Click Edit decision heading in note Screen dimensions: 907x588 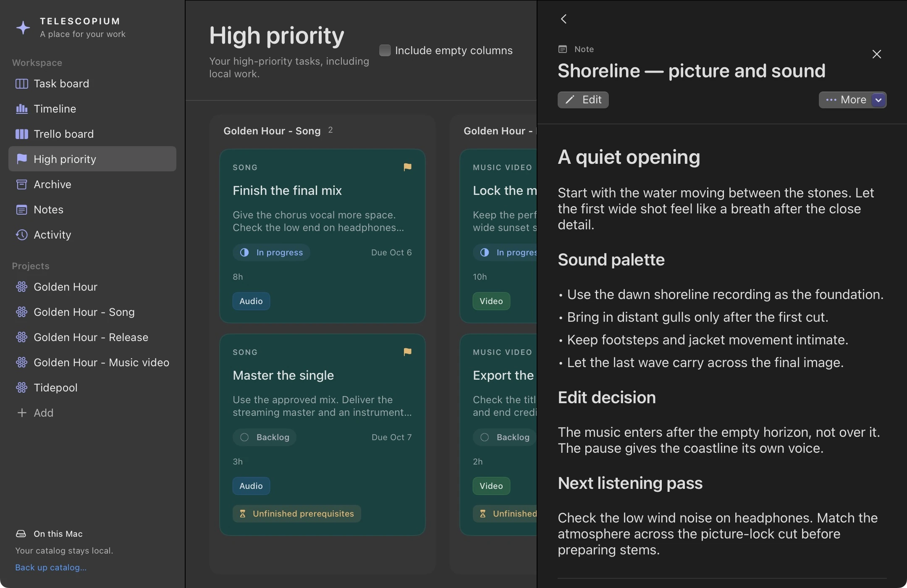pos(607,397)
